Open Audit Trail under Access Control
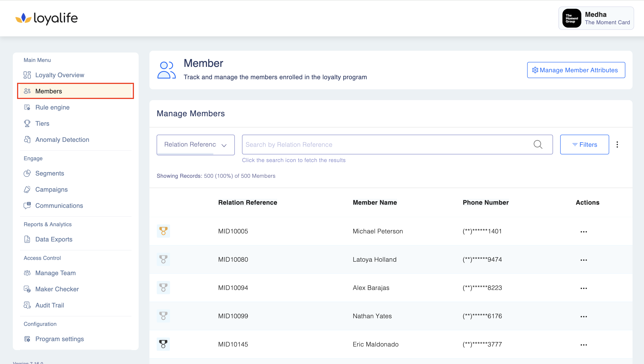The image size is (644, 364). (x=50, y=305)
